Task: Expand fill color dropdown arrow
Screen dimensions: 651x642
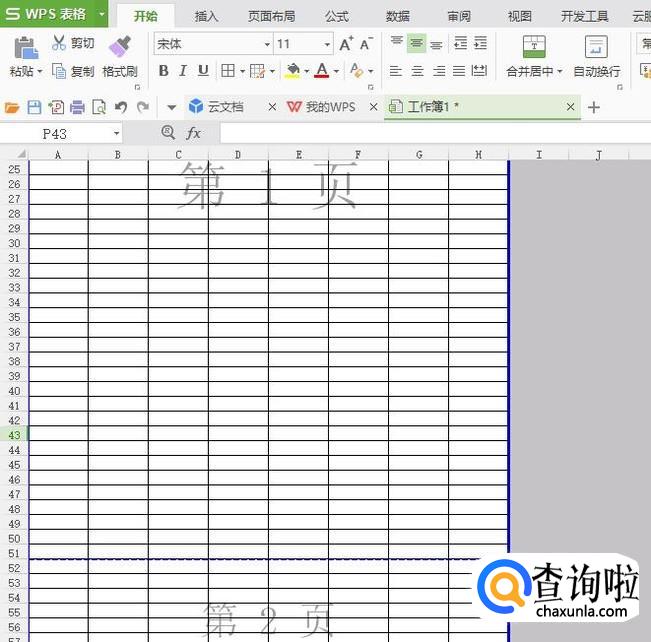Action: pyautogui.click(x=306, y=71)
